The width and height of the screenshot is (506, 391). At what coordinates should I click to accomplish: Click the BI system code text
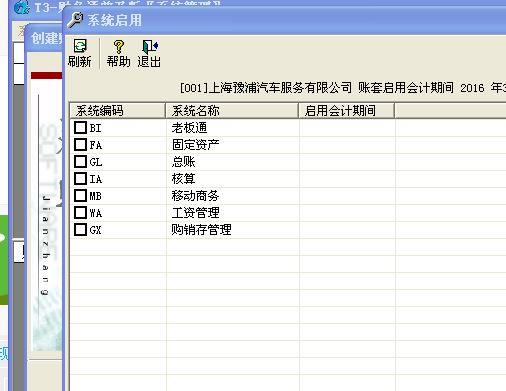[95, 128]
